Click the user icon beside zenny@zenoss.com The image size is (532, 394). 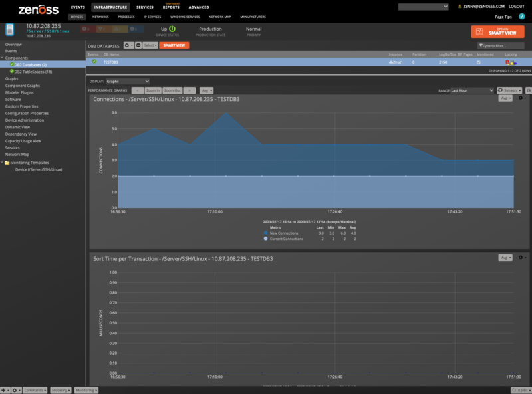click(460, 7)
